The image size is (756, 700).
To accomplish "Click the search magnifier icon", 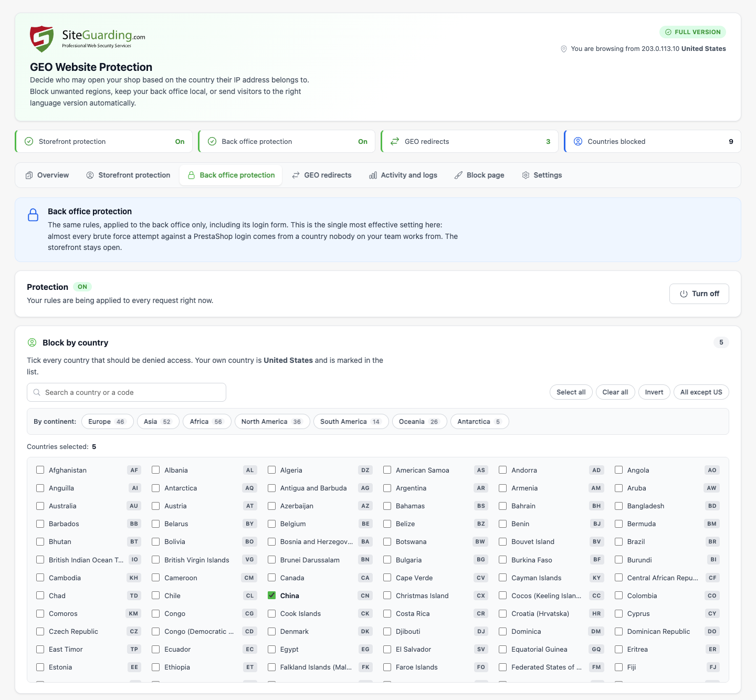I will 37,392.
